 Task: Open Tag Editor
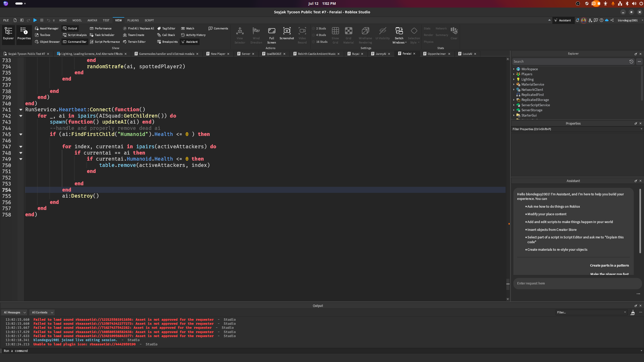click(x=166, y=28)
